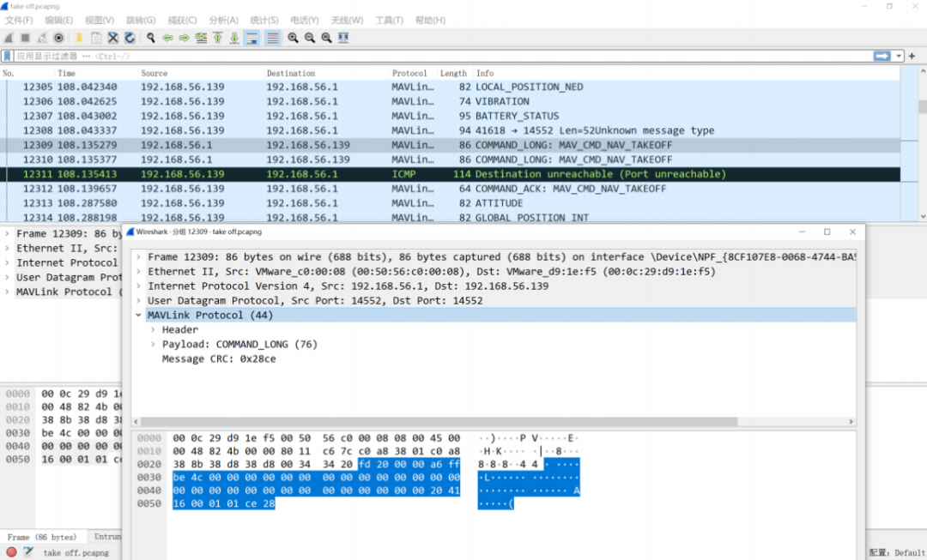The width and height of the screenshot is (927, 560).
Task: Open the 编辑(E) menu
Action: pyautogui.click(x=58, y=20)
